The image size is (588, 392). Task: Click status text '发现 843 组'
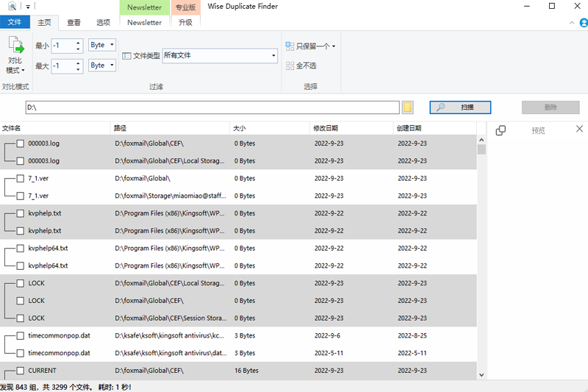pyautogui.click(x=19, y=387)
